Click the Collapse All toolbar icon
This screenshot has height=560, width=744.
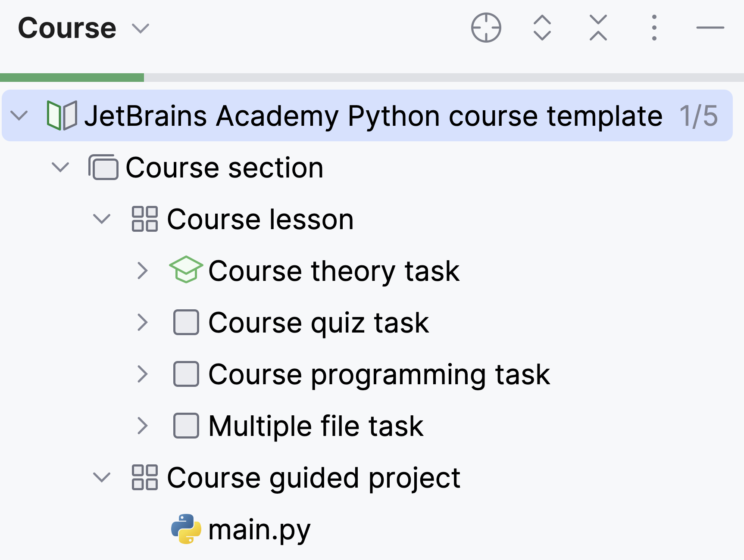pyautogui.click(x=598, y=28)
